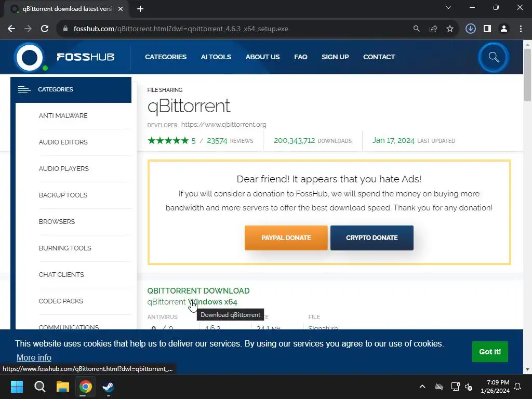This screenshot has width=532, height=399.
Task: Go back to the previous page
Action: pos(11,29)
